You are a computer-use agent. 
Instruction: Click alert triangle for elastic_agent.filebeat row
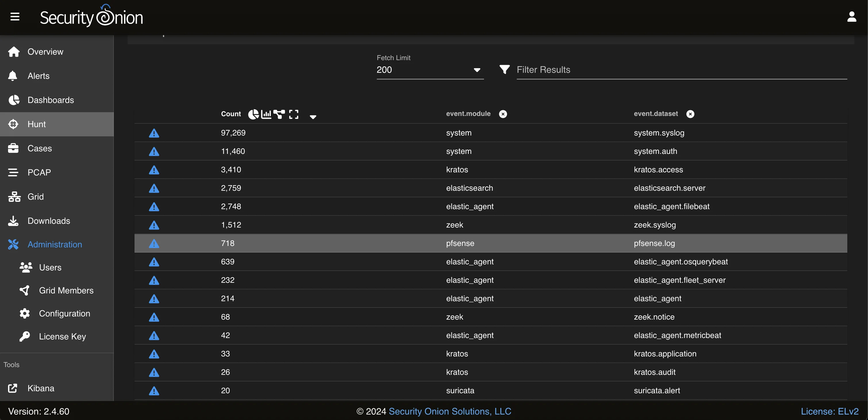pos(154,207)
